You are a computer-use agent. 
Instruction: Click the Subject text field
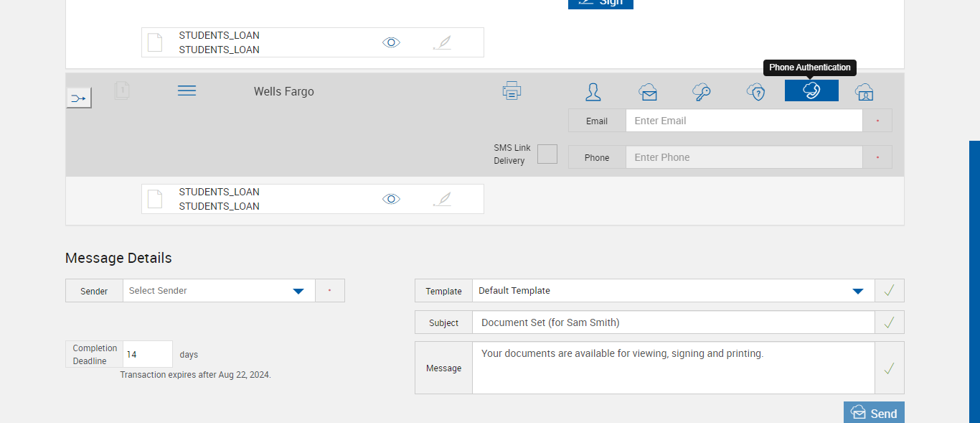pyautogui.click(x=673, y=322)
